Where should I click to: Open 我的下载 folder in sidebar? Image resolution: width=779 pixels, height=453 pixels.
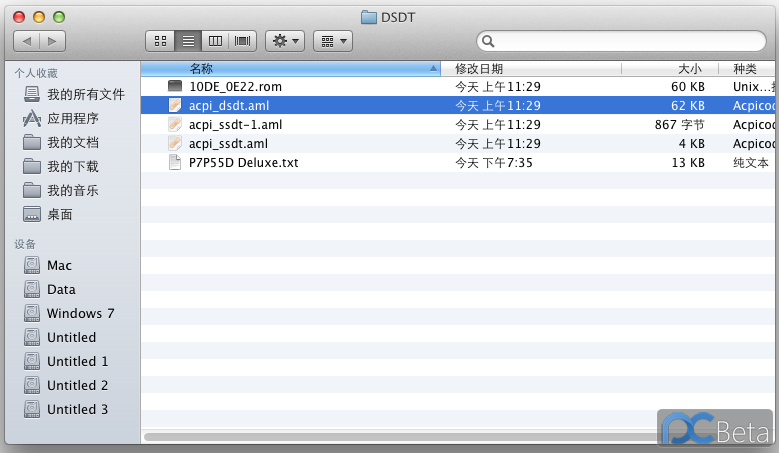click(72, 166)
